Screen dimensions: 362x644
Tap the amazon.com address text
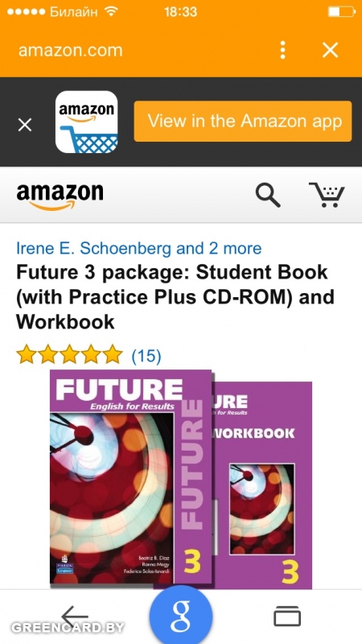tap(70, 51)
